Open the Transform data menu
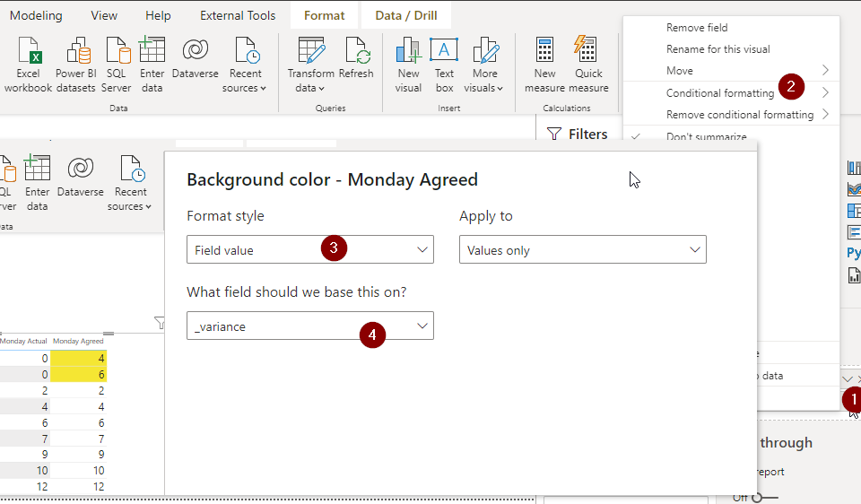 311,65
